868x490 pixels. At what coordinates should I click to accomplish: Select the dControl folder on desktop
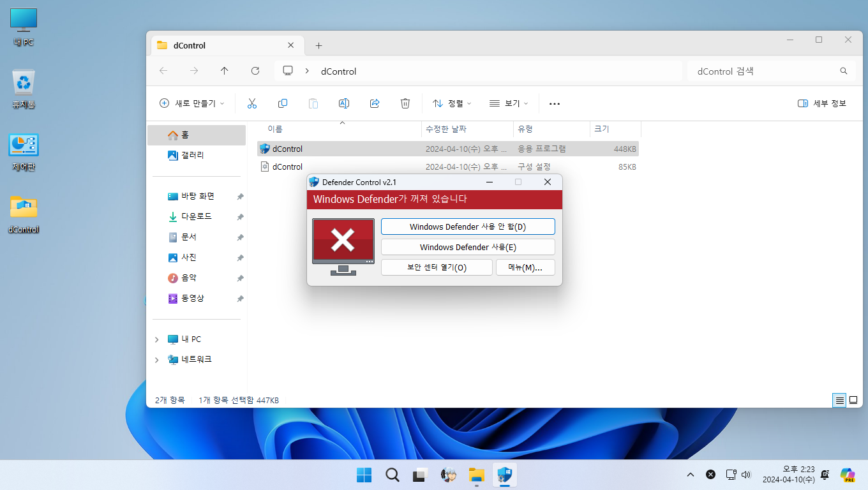tap(24, 214)
